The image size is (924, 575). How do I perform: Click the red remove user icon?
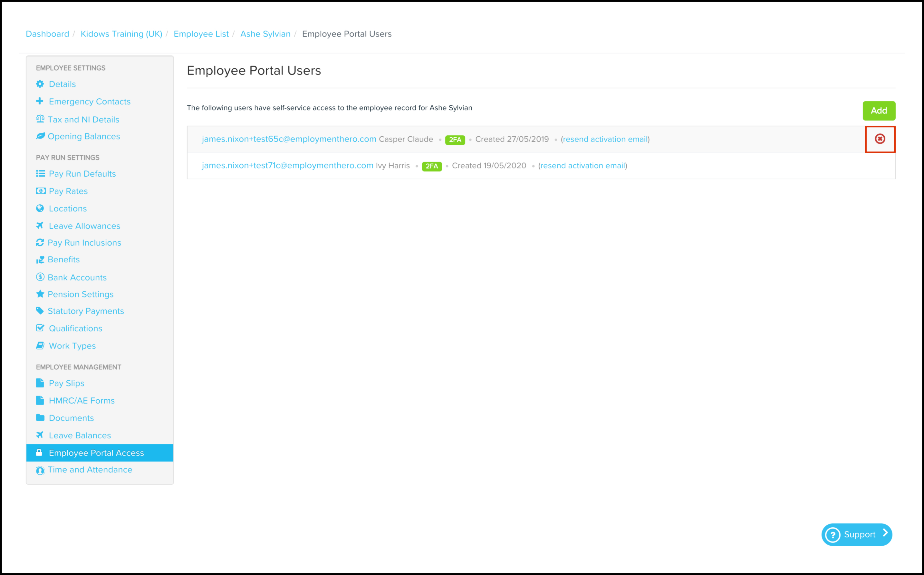(880, 139)
